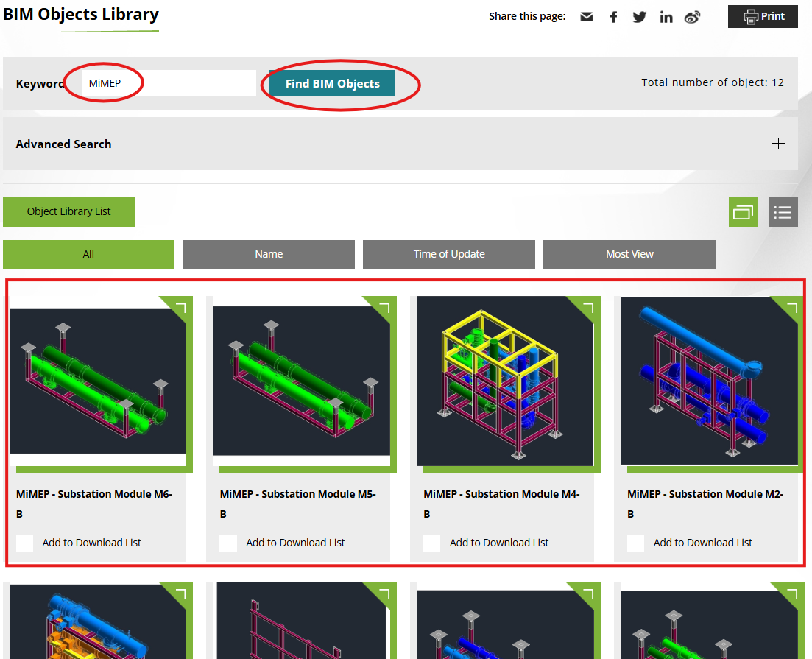The height and width of the screenshot is (659, 812).
Task: Open MiMEP - Substation Module M2-B title link
Action: (x=705, y=504)
